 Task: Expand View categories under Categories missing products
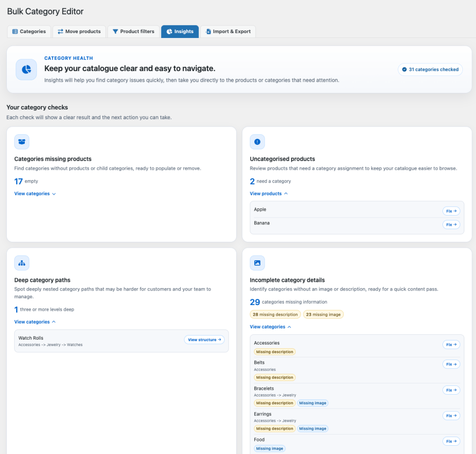(35, 194)
